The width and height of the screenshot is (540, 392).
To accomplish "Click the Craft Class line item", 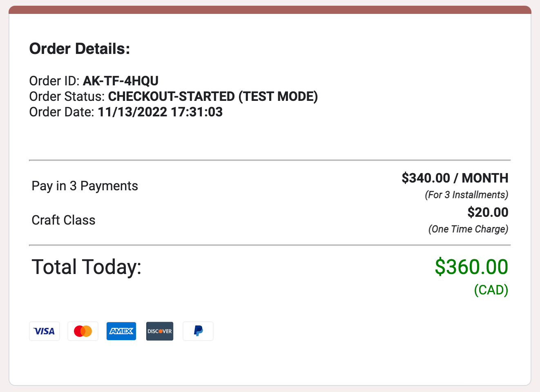I will 63,220.
